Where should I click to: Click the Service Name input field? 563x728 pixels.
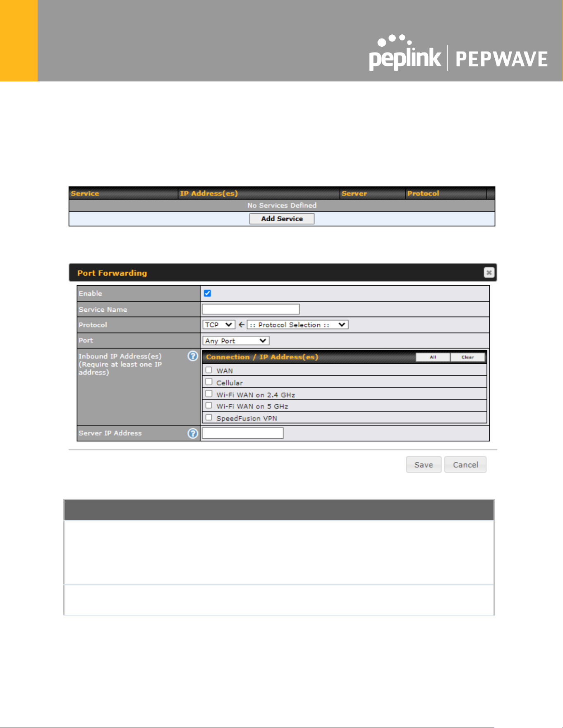coord(251,309)
